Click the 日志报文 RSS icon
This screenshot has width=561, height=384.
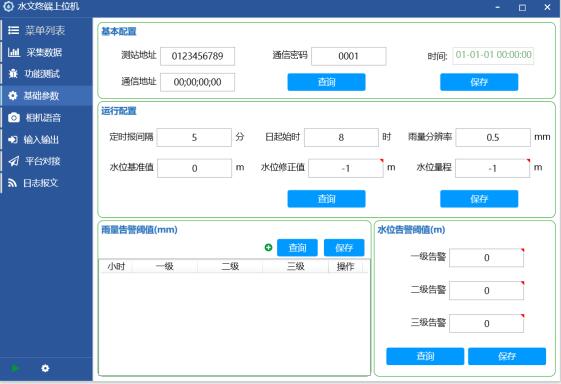(x=13, y=183)
